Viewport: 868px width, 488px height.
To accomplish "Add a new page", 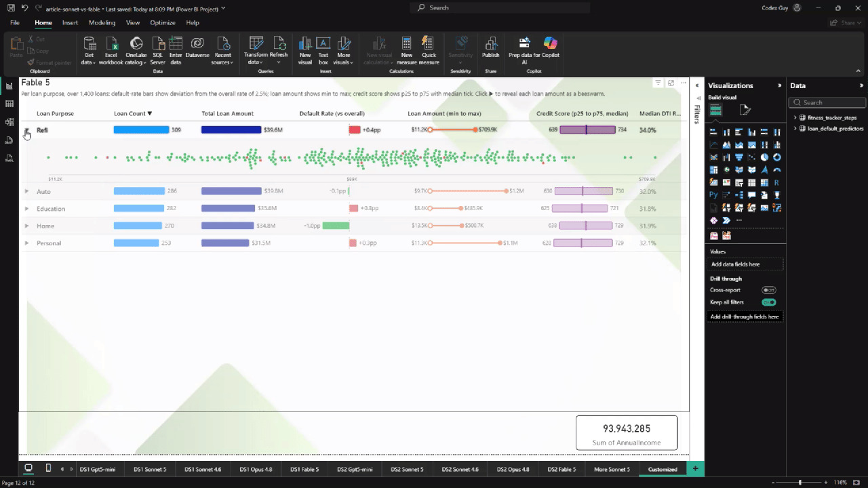I will point(695,468).
